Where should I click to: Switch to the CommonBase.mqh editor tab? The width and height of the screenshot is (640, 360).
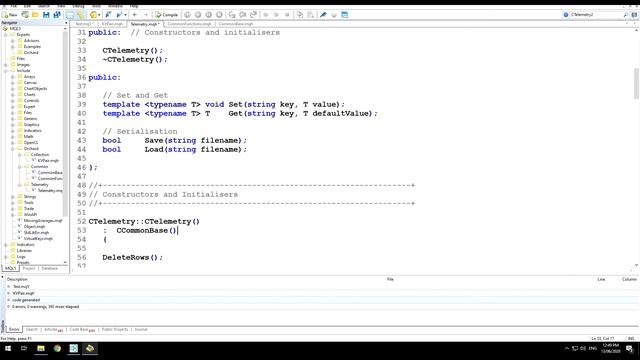click(236, 24)
